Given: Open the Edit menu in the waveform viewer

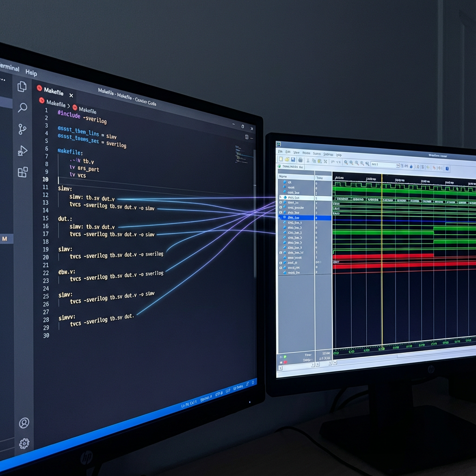Looking at the screenshot, I should click(x=288, y=152).
